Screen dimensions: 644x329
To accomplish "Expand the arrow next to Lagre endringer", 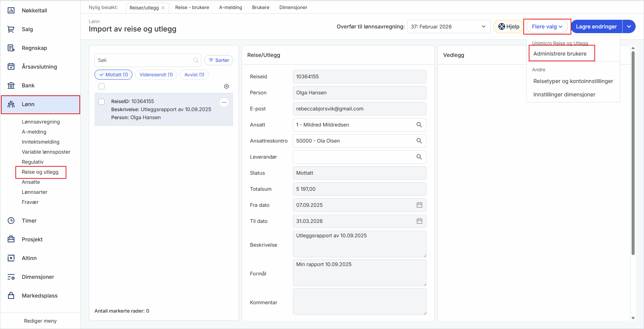I will coord(629,27).
